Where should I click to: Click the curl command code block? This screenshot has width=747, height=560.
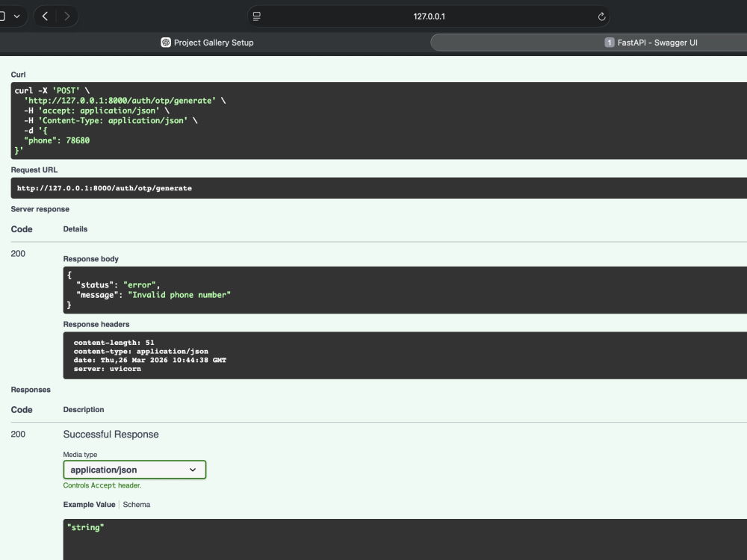(379, 120)
